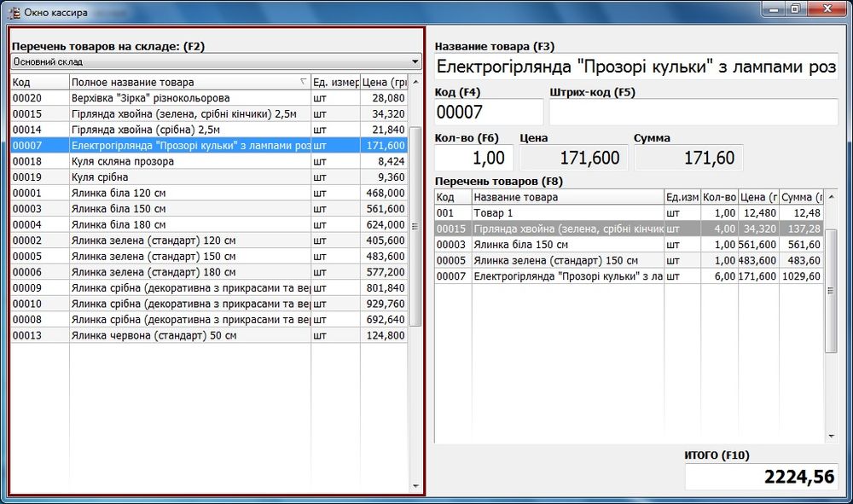The width and height of the screenshot is (853, 504).
Task: Focus the 'Название товара (F3)' field
Action: tap(636, 67)
